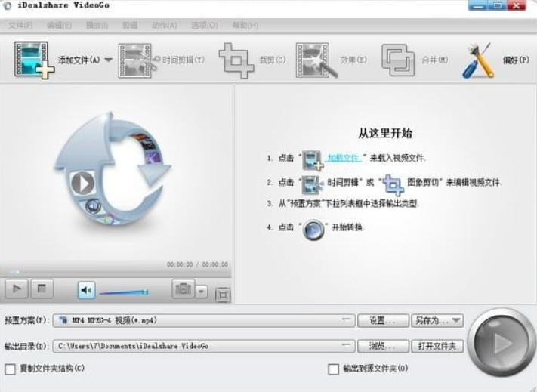Click the fullscreen icon beside the camera
This screenshot has height=392, width=537.
(222, 294)
